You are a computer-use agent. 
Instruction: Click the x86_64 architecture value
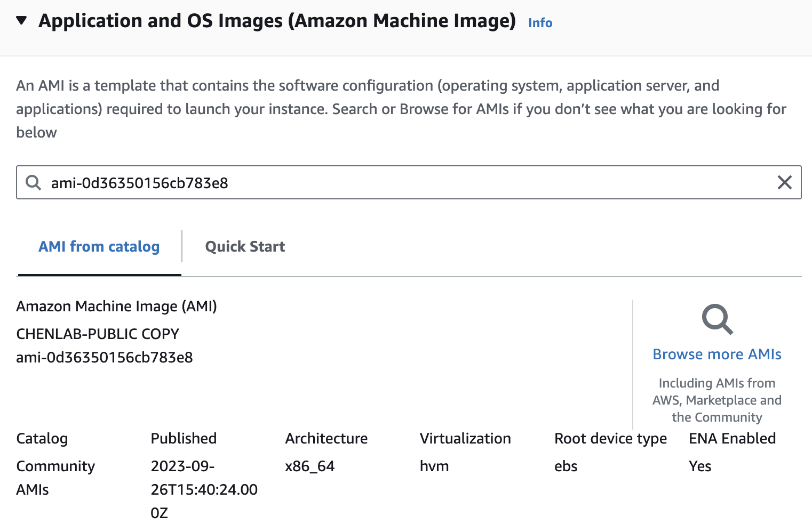pos(310,466)
